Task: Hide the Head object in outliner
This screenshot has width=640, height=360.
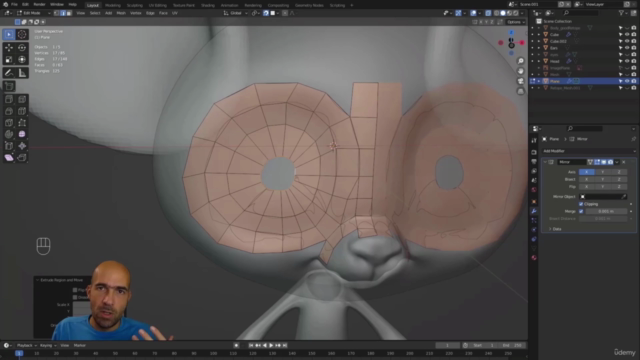Action: point(627,61)
